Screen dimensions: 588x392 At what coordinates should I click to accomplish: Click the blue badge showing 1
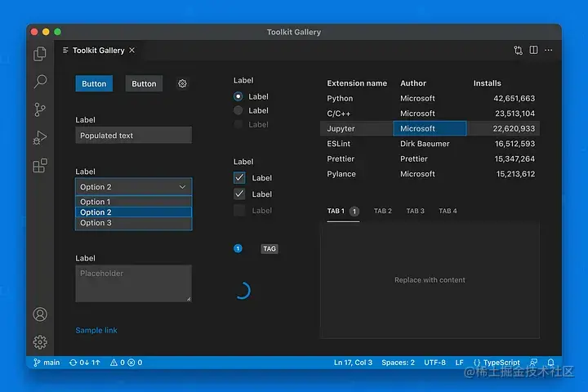(238, 248)
